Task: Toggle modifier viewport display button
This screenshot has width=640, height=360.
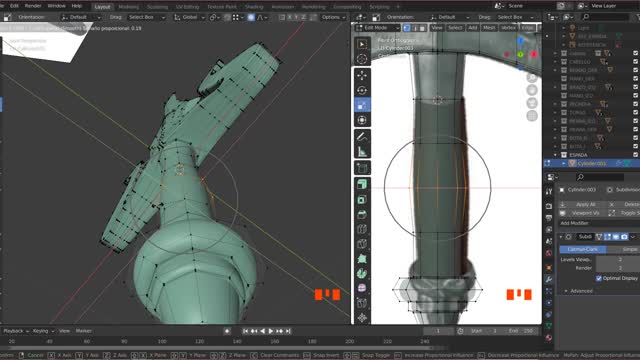Action: pos(616,237)
